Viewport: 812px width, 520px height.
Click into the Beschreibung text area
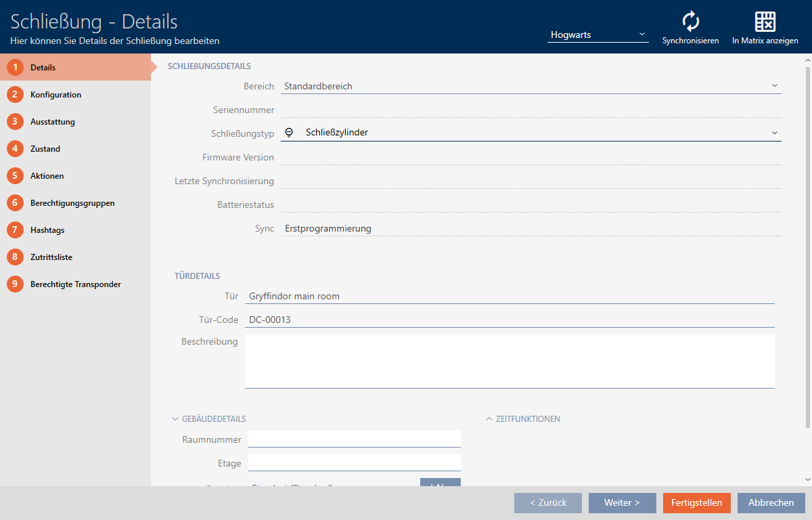pyautogui.click(x=509, y=361)
